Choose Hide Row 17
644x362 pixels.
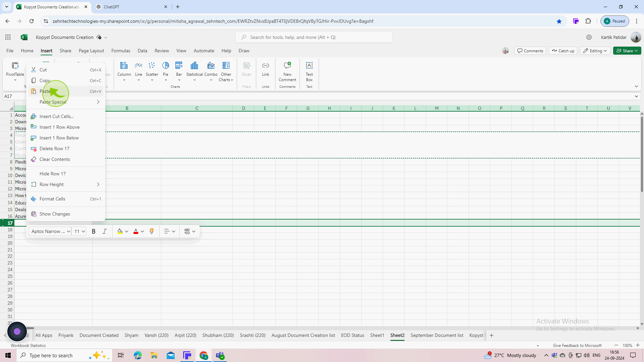click(66, 174)
